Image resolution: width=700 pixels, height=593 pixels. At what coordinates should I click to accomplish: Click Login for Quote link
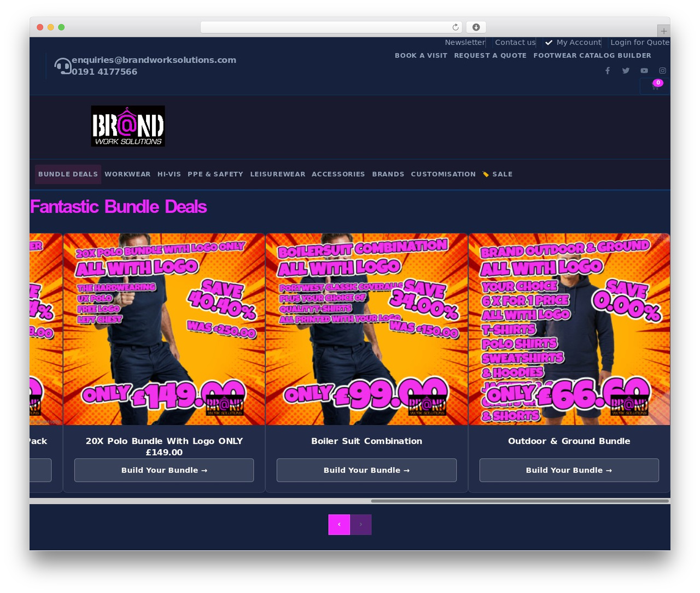640,42
